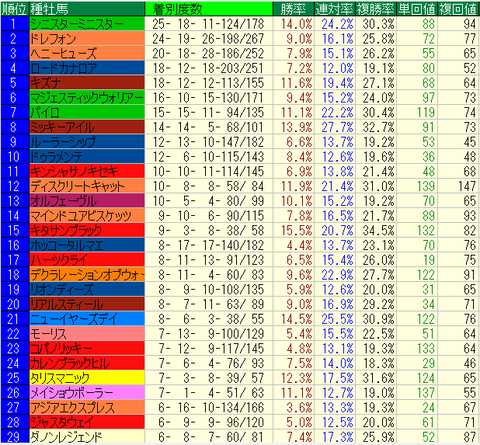The width and height of the screenshot is (480, 445).
Task: Click the 複勝率 value 32.7%
Action: pyautogui.click(x=375, y=127)
